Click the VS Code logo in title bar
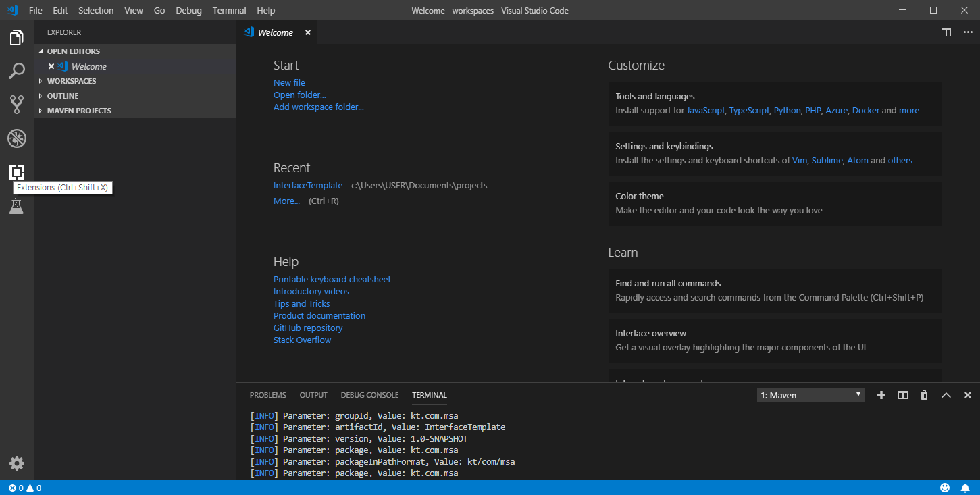This screenshot has height=495, width=980. click(x=12, y=10)
